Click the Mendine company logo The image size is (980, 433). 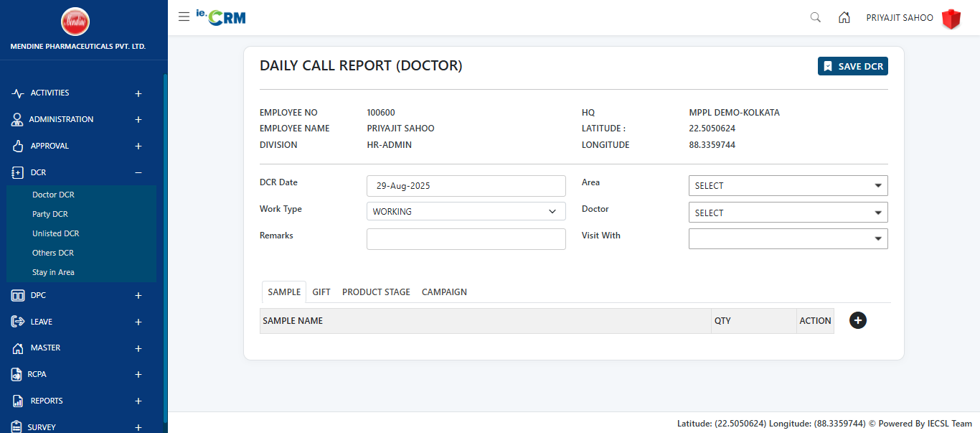pos(75,22)
